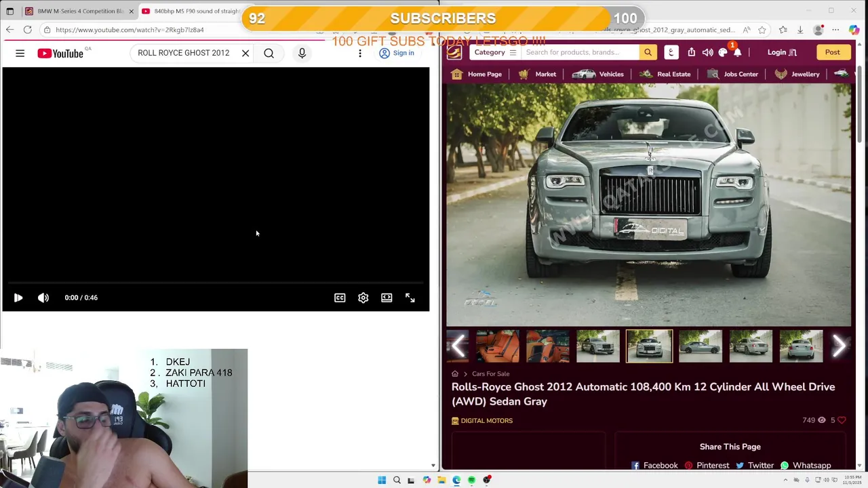Open notifications bell with badge

pyautogui.click(x=737, y=52)
